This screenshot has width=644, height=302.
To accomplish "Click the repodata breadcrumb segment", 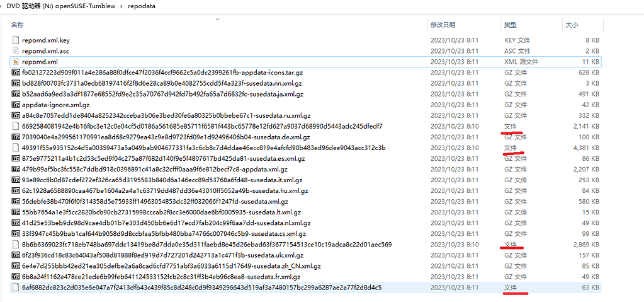I will pos(141,6).
